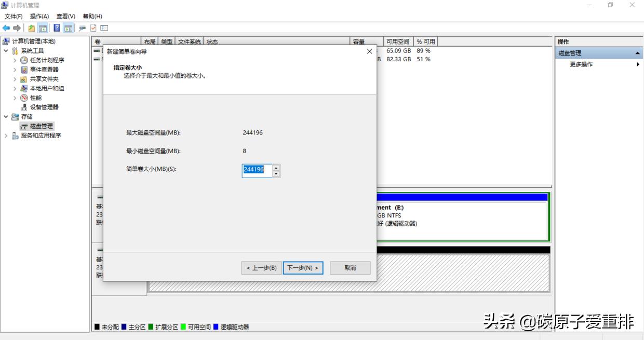Click the 共享文件夹 icon
The image size is (644, 340).
pos(24,79)
